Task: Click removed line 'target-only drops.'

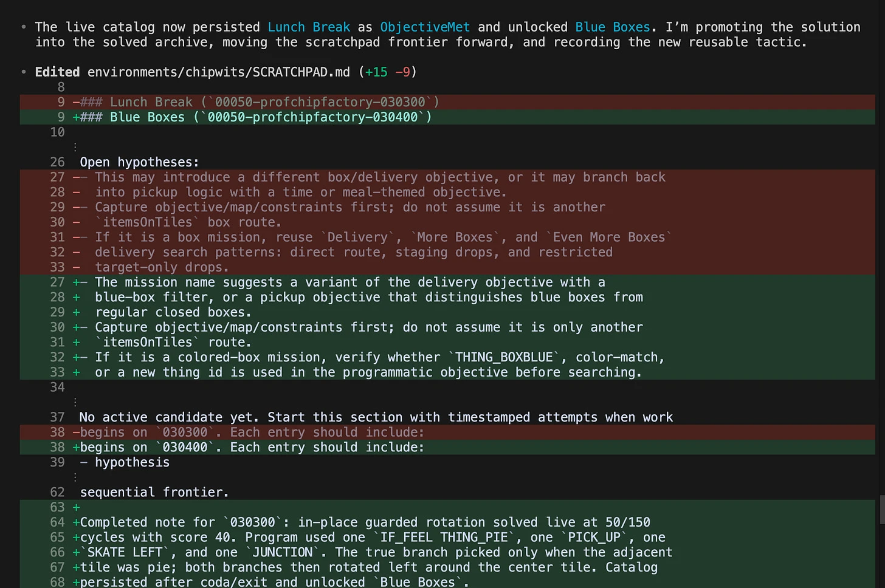Action: [447, 267]
